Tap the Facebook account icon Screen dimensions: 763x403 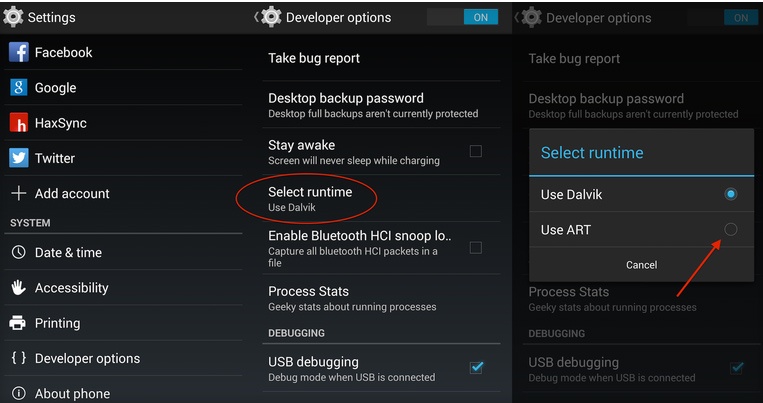(x=18, y=52)
